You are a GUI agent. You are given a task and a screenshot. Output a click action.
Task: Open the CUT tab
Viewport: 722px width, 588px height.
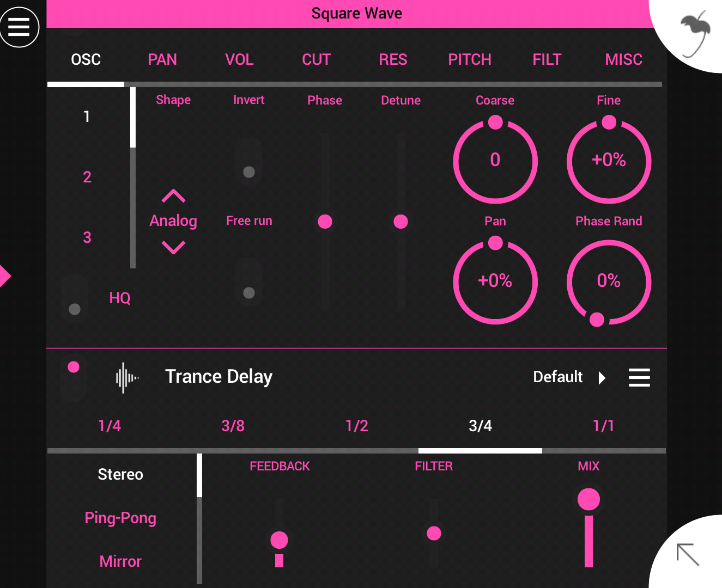316,59
